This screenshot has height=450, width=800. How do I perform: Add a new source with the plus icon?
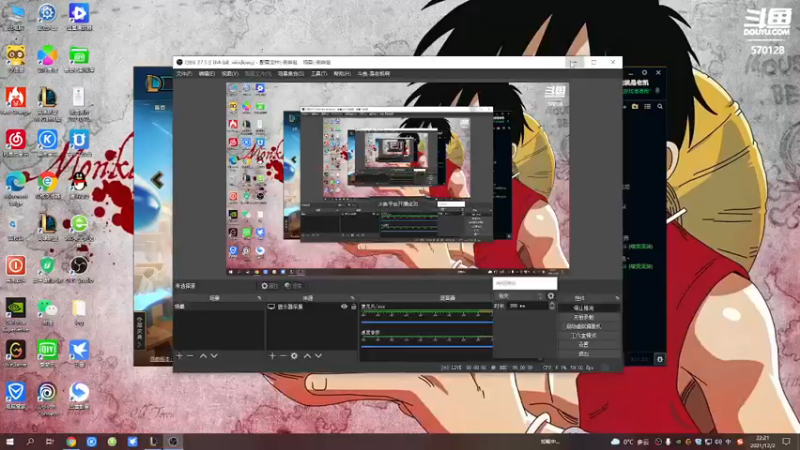pyautogui.click(x=272, y=356)
